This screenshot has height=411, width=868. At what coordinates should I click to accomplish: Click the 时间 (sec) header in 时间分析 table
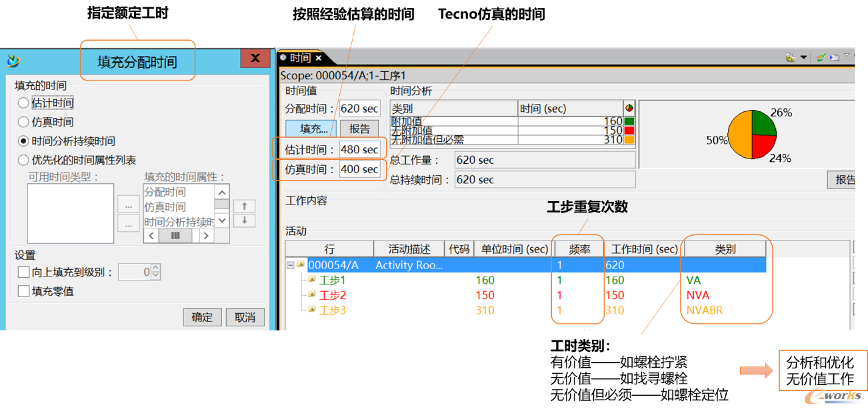pyautogui.click(x=571, y=109)
